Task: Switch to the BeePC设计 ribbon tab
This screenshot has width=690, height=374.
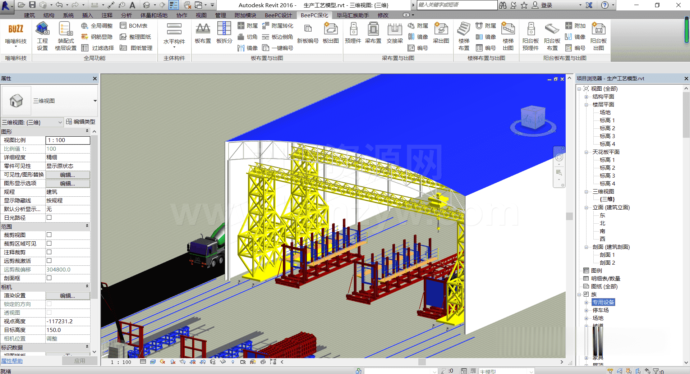Action: (x=278, y=15)
